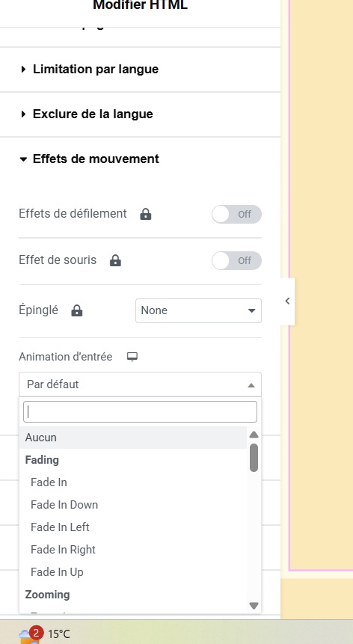Click the lock icon beside Effet de souris
This screenshot has width=353, height=644.
115,260
